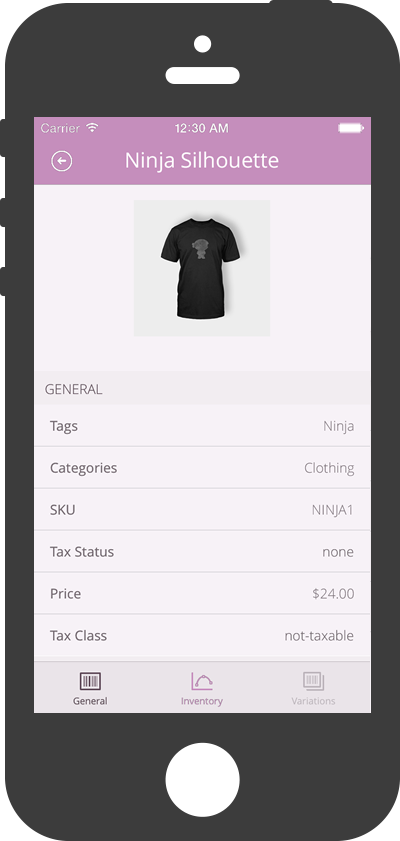Viewport: 400px width, 841px height.
Task: Open the Tax Class row
Action: tap(202, 636)
